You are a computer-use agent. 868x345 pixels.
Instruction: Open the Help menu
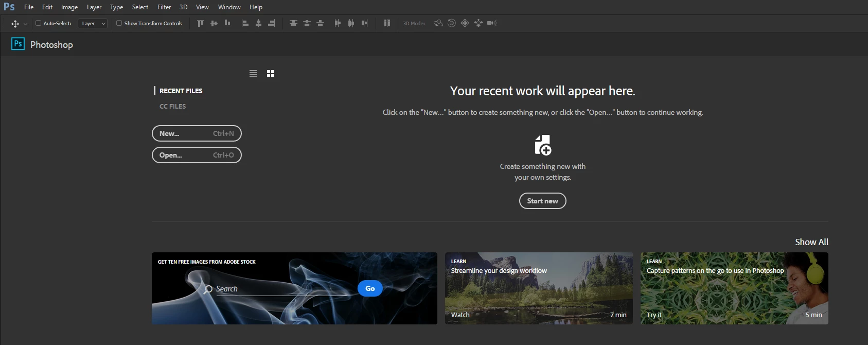tap(256, 7)
